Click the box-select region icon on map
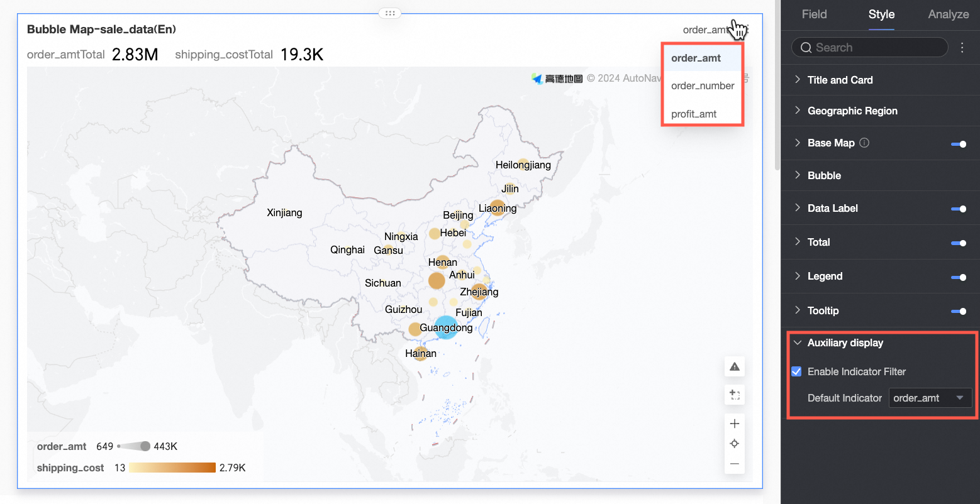 click(x=734, y=395)
